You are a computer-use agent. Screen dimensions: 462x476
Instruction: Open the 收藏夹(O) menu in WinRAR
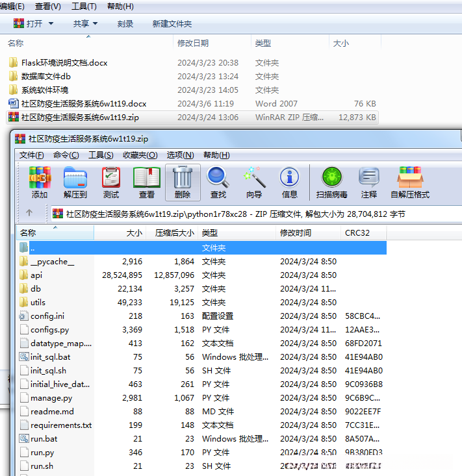[140, 155]
